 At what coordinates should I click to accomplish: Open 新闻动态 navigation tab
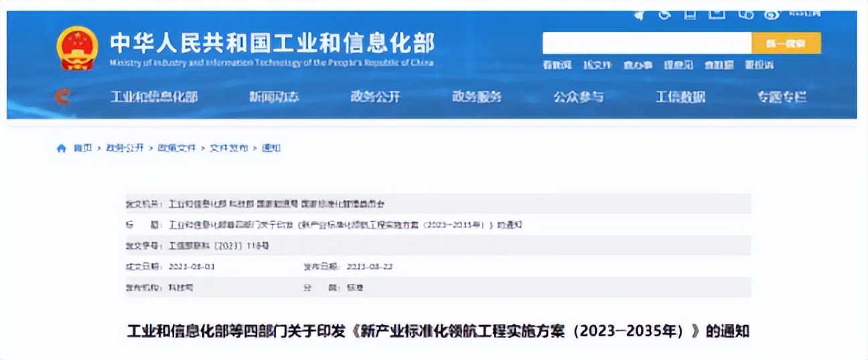[x=274, y=97]
